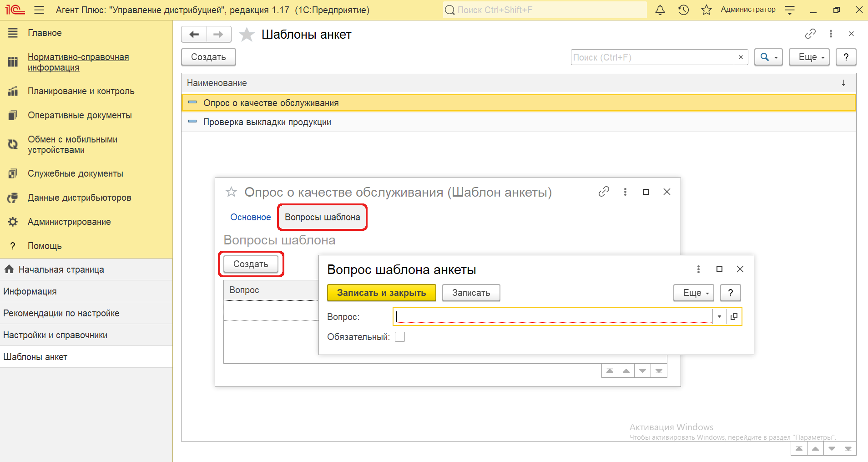The height and width of the screenshot is (462, 868).
Task: Open service settings icon next to Администратор
Action: tap(790, 10)
